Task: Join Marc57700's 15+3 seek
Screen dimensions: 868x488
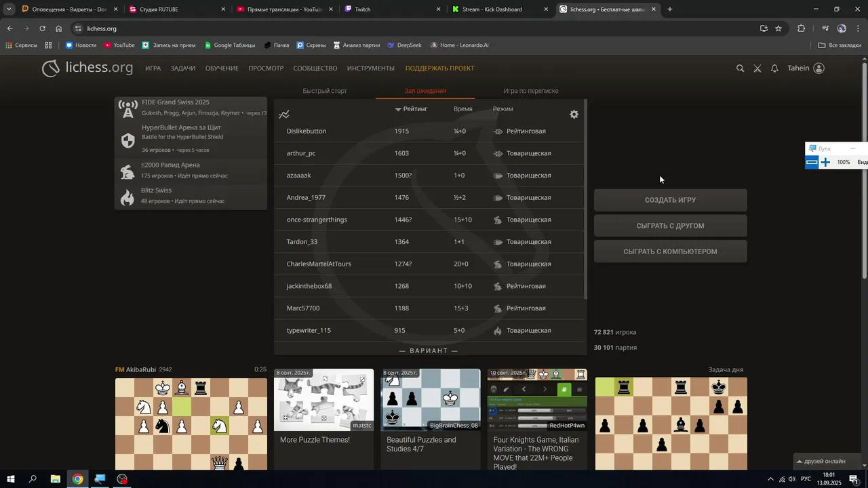Action: coord(429,308)
